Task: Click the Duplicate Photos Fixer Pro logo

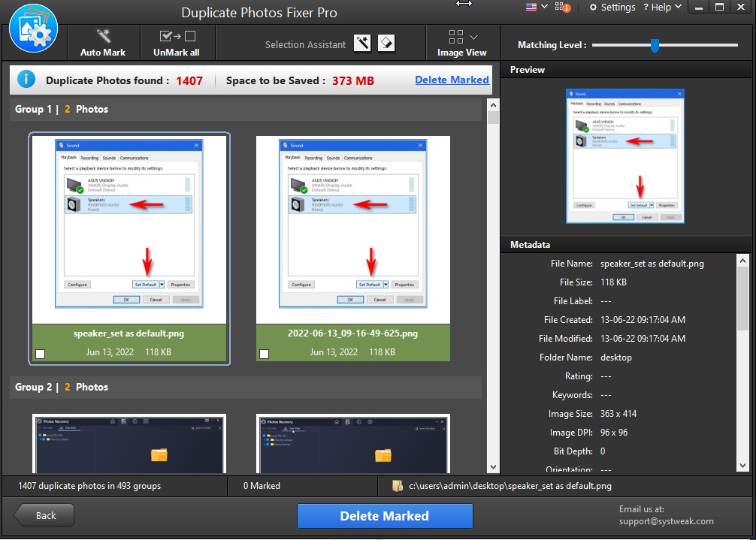Action: tap(33, 29)
